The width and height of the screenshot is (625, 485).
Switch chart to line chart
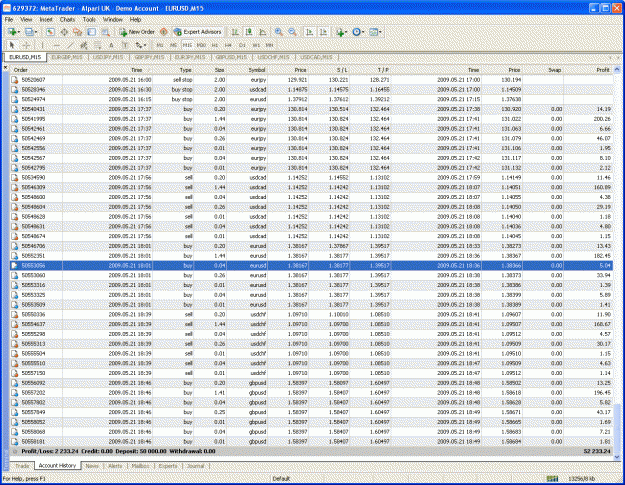point(263,32)
